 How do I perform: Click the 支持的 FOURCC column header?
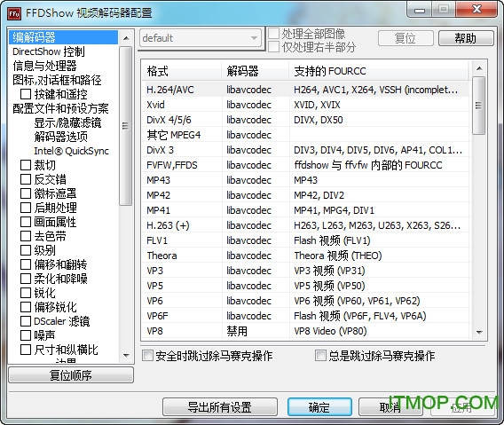(x=379, y=71)
